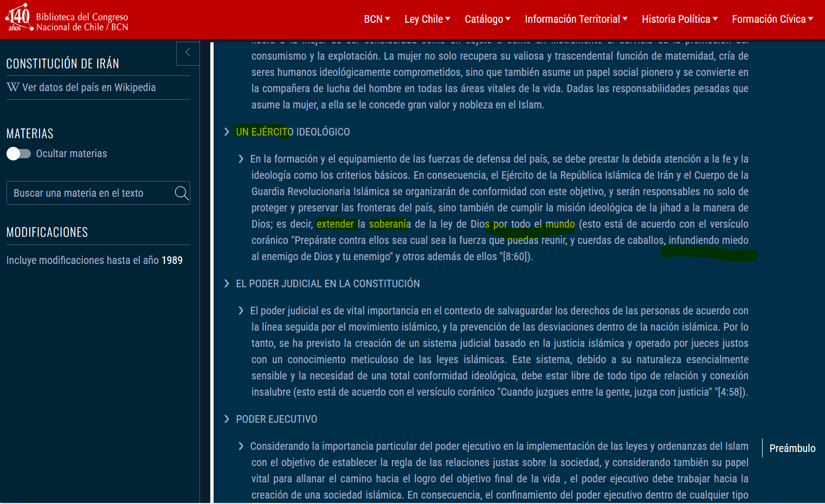The image size is (825, 504).
Task: Click the EL PODER JUDICIAL EN LA CONSTITUCIÓN heading
Action: pos(328,283)
